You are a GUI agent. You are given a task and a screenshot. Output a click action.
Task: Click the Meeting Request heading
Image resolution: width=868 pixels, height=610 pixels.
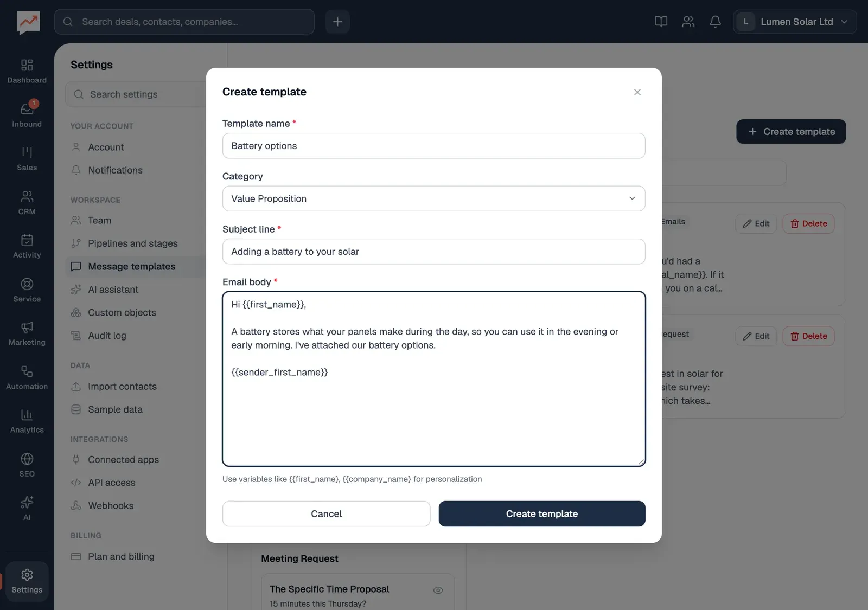click(x=299, y=558)
